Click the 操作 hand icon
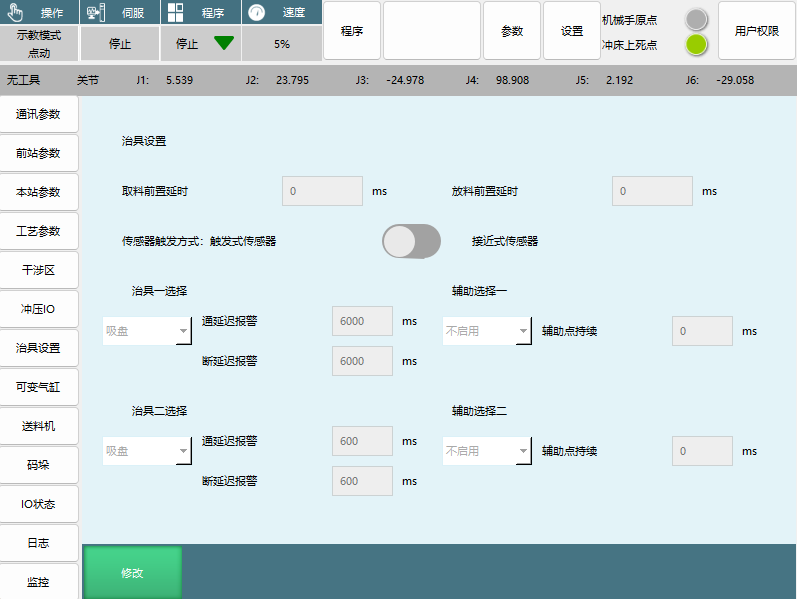Viewport: 797px width, 599px height. 15,13
